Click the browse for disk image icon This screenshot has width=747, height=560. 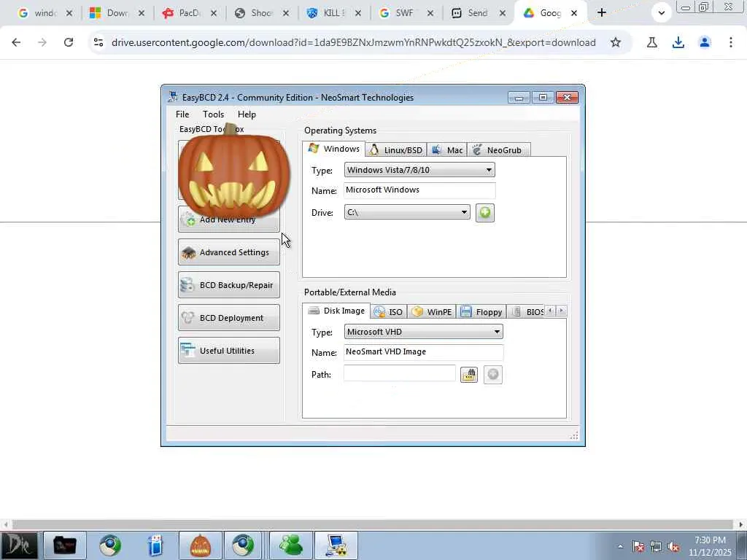(469, 375)
